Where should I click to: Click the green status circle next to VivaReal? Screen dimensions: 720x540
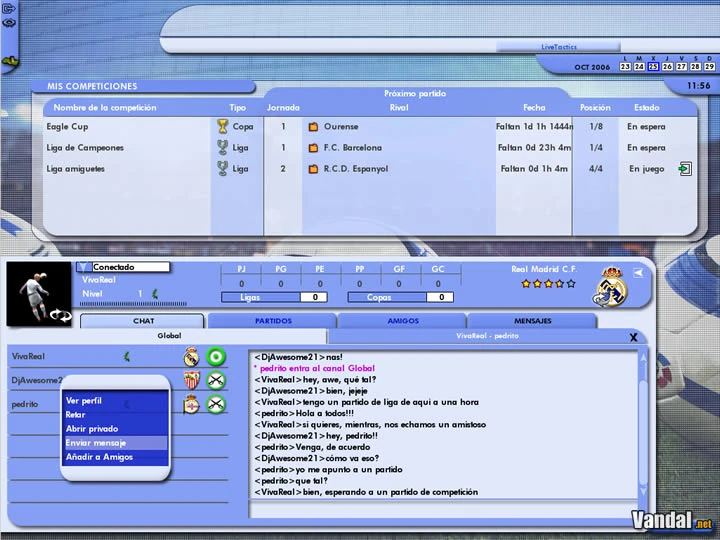click(x=216, y=357)
